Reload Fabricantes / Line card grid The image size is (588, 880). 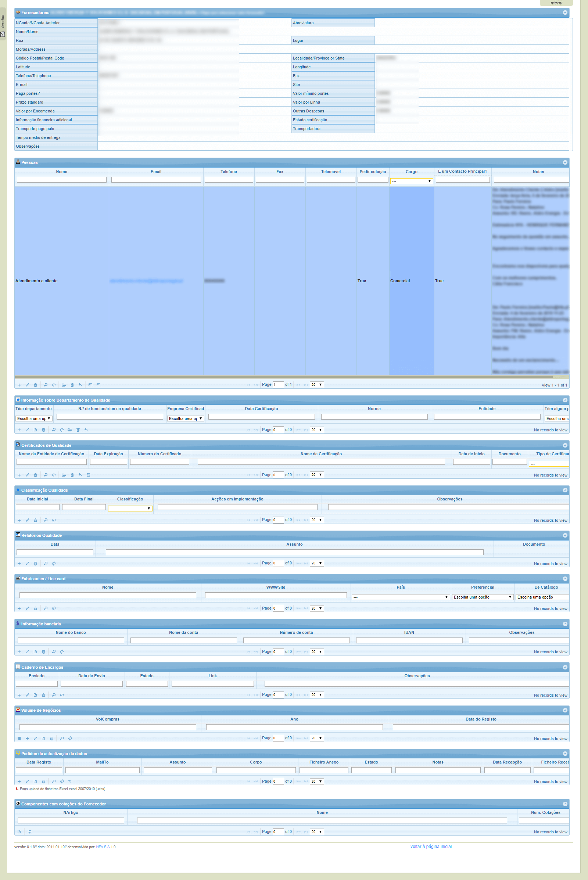tap(54, 608)
